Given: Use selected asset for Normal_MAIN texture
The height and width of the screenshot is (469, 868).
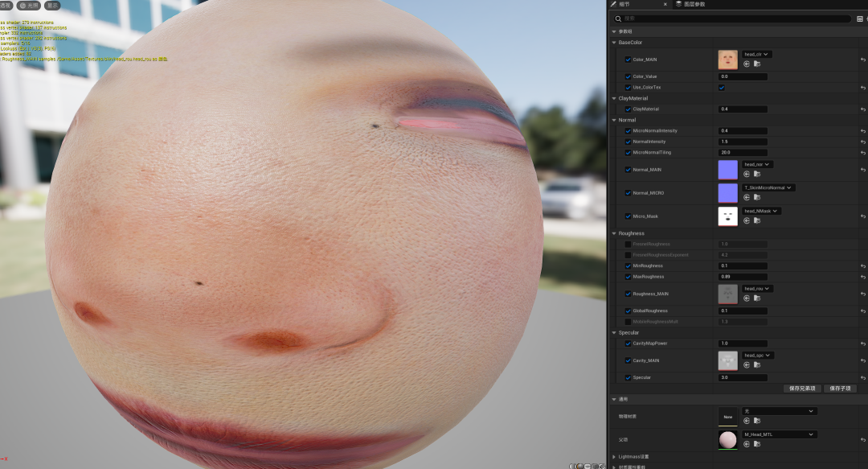Looking at the screenshot, I should pyautogui.click(x=746, y=174).
